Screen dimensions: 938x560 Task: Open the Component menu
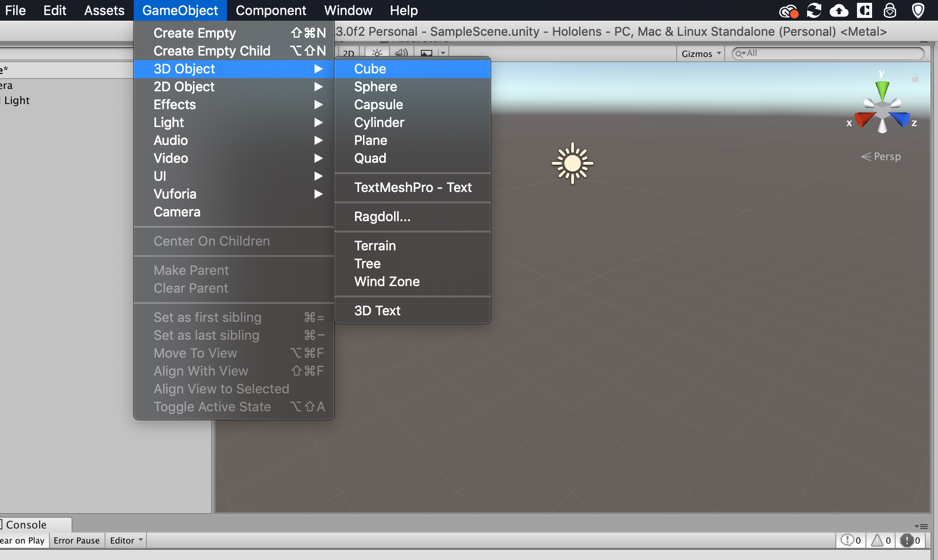271,10
